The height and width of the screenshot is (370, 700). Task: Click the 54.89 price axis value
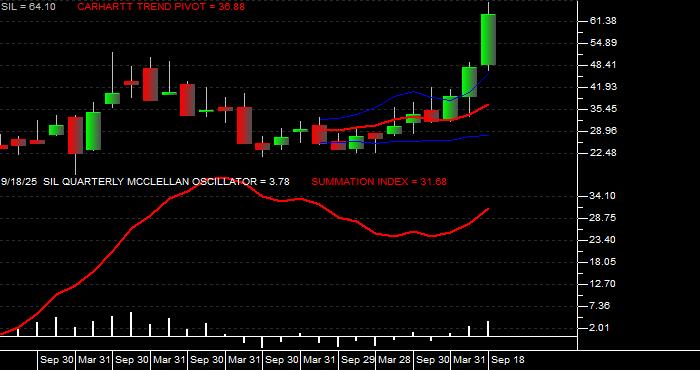(x=603, y=43)
